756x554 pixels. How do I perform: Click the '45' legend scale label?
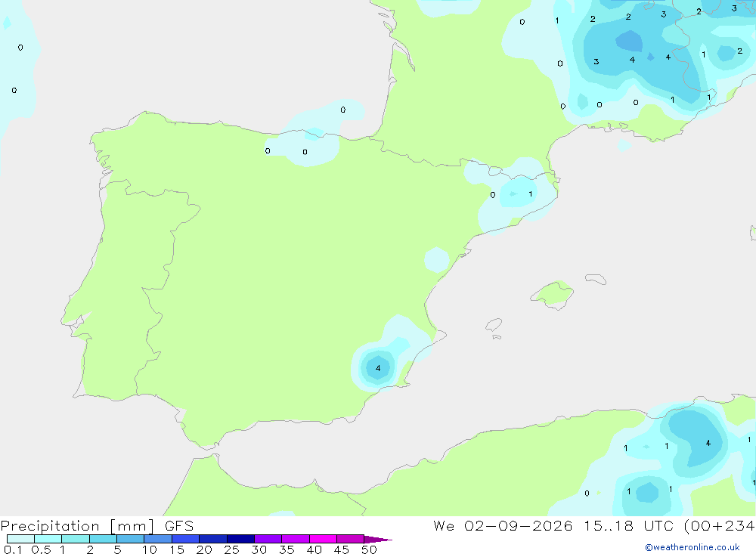click(x=342, y=549)
